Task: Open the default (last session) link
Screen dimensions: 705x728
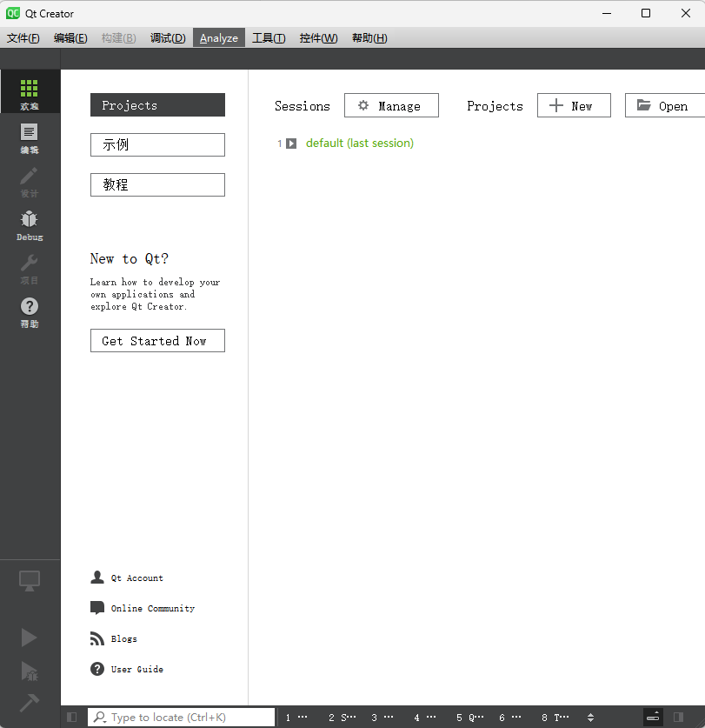Action: [x=360, y=143]
